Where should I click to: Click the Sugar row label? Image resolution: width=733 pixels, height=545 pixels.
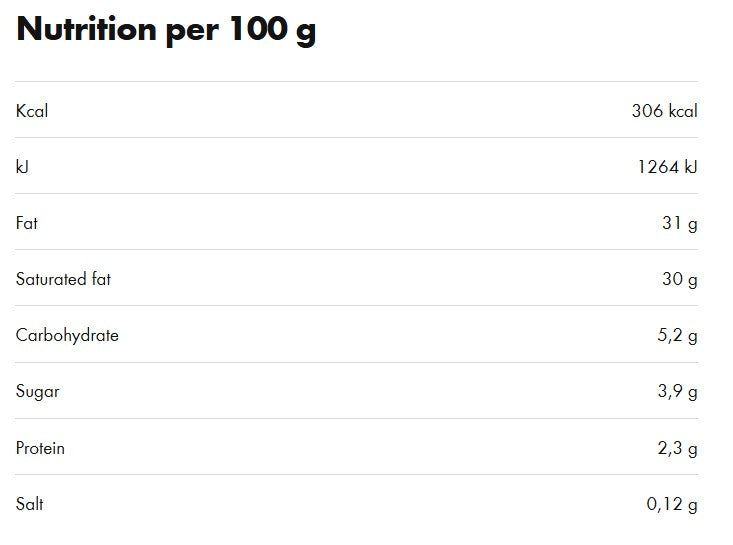point(38,391)
